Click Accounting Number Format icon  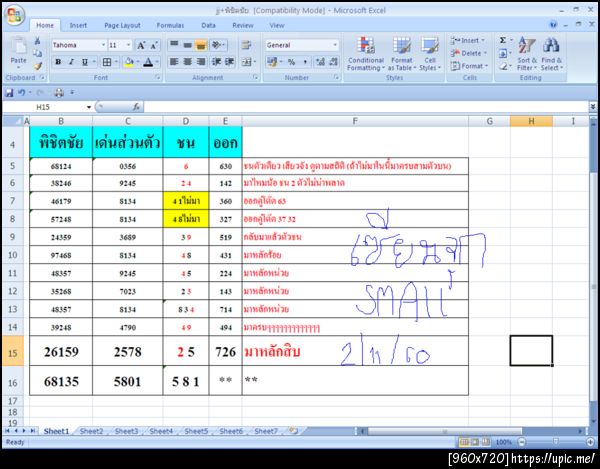[272, 62]
